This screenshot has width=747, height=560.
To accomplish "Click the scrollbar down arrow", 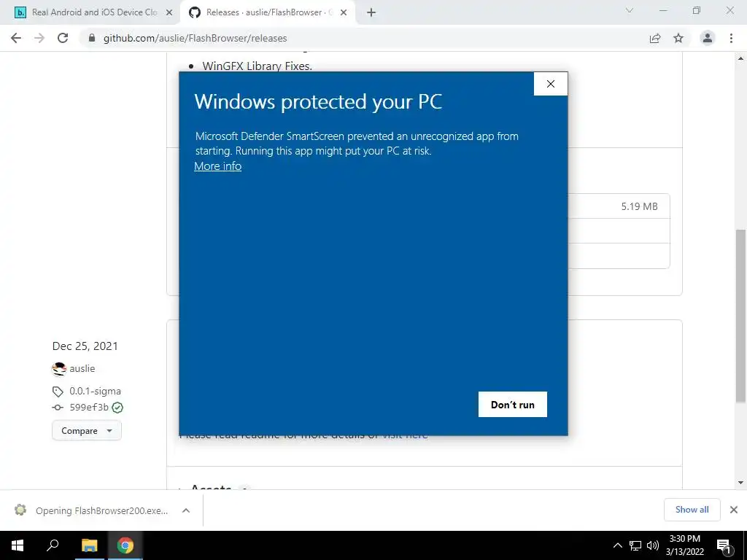I will coord(740,483).
